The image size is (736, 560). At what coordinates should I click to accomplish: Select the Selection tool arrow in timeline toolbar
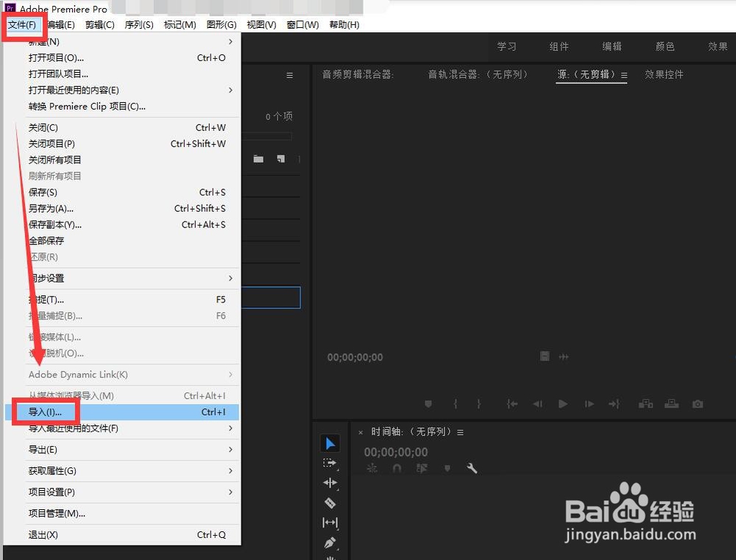(x=330, y=444)
